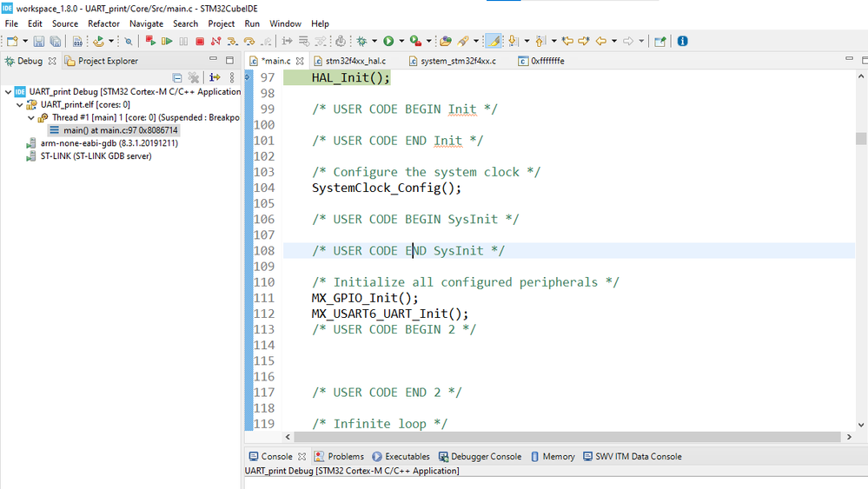Image resolution: width=868 pixels, height=489 pixels.
Task: Open the Debugger Console tab
Action: click(480, 456)
